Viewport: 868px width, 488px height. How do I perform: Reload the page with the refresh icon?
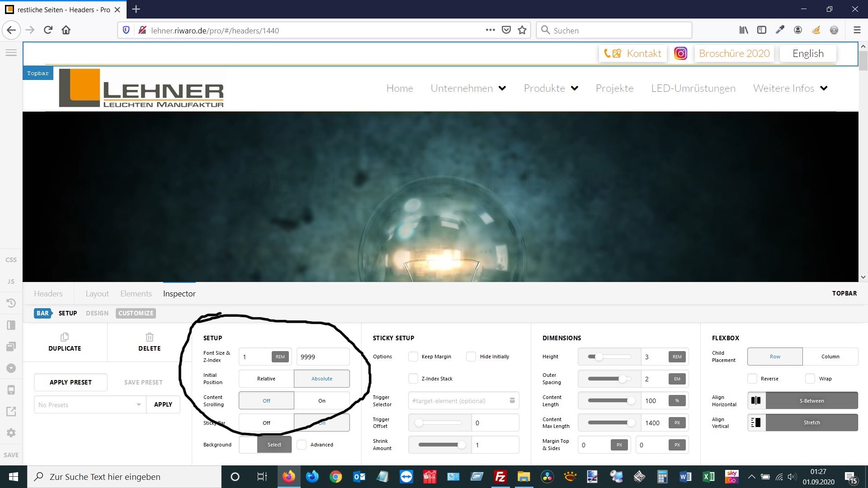48,30
